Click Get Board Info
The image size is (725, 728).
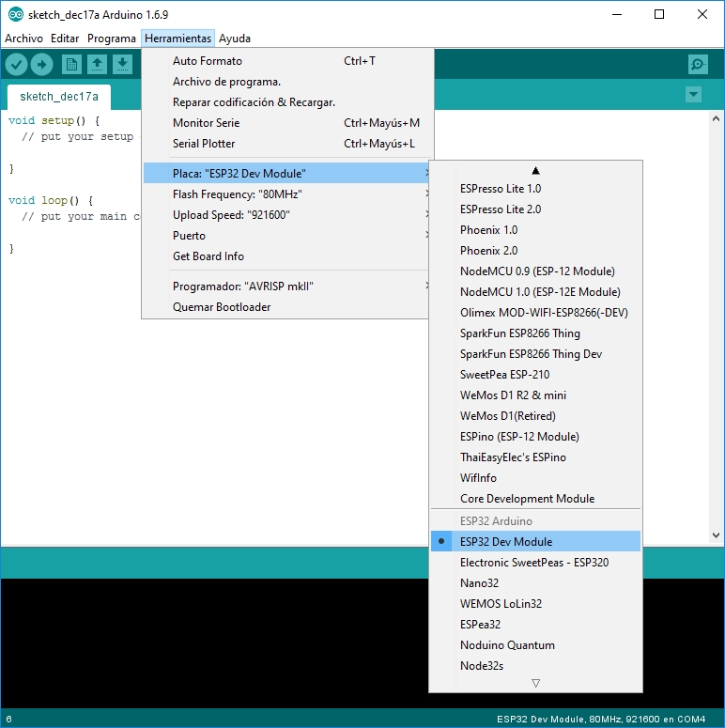click(x=287, y=256)
